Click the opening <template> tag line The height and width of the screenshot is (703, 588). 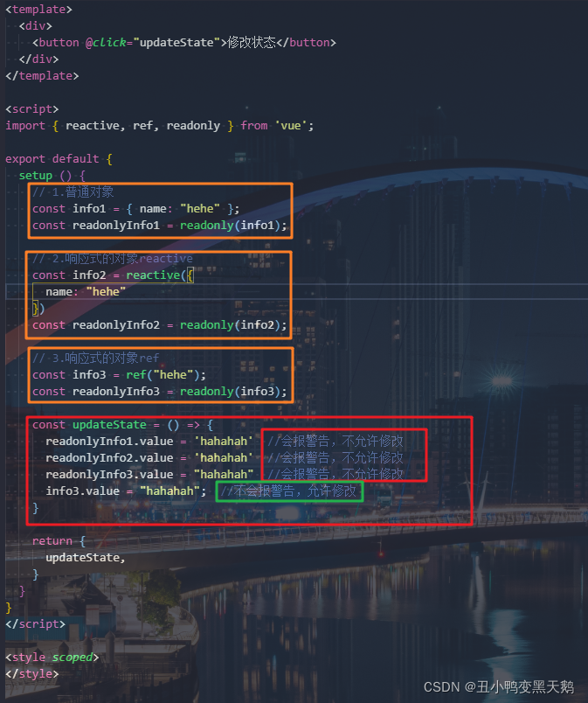click(38, 10)
